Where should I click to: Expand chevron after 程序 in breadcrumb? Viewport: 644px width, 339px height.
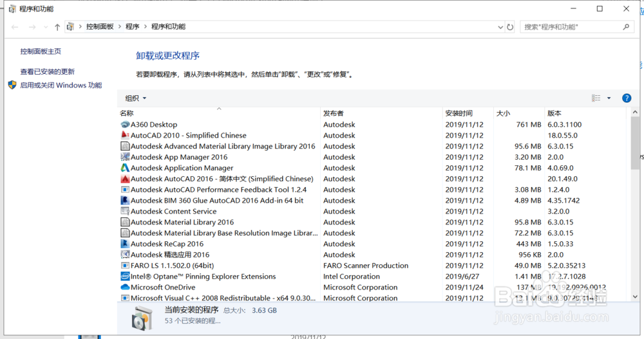[146, 26]
